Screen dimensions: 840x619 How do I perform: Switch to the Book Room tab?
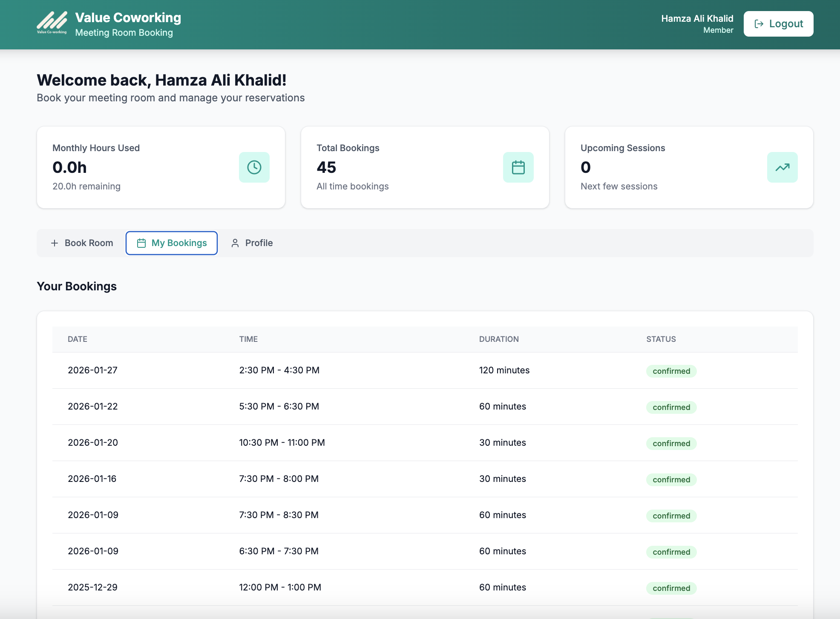82,243
